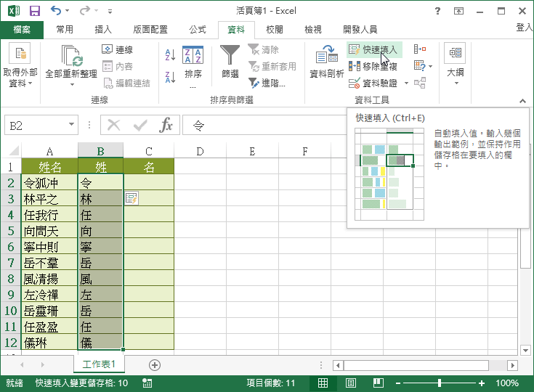
Task: Expand the Outline (大綱) dropdown arrow
Action: [456, 83]
